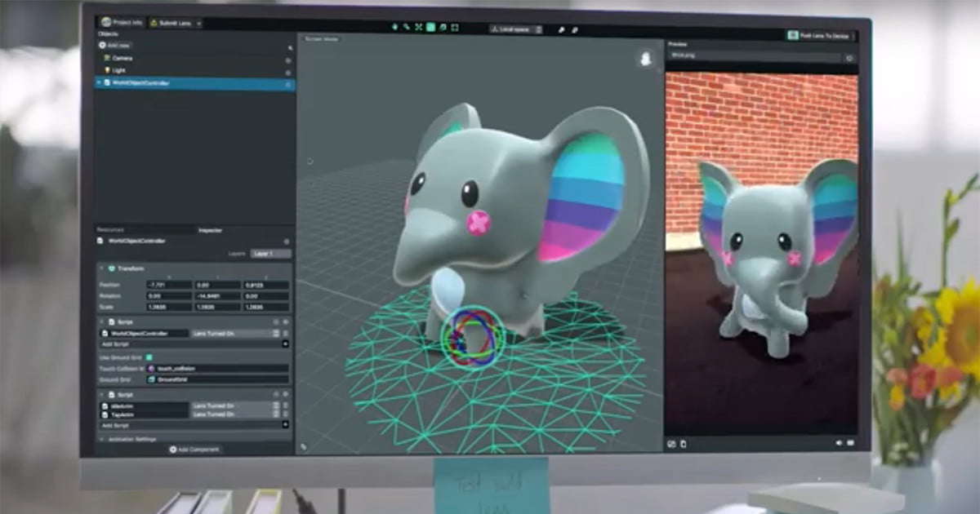Click the Add Component button
The image size is (980, 514).
(194, 450)
